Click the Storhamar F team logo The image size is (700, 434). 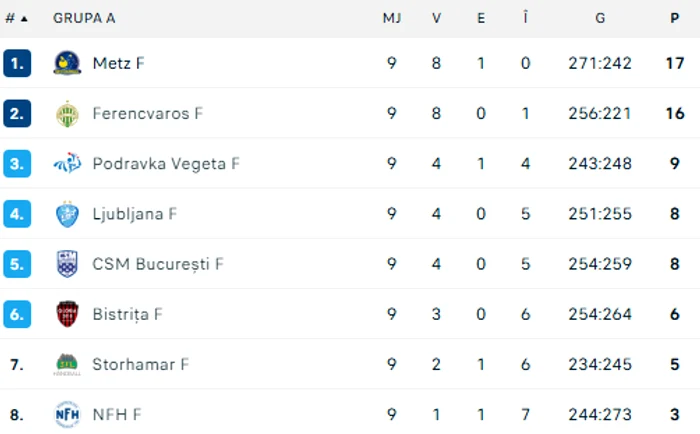67,364
